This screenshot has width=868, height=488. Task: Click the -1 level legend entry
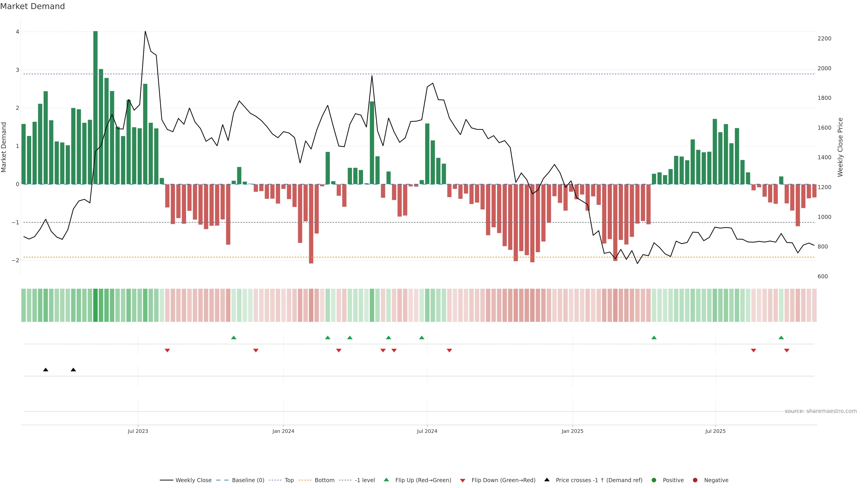[x=365, y=480]
